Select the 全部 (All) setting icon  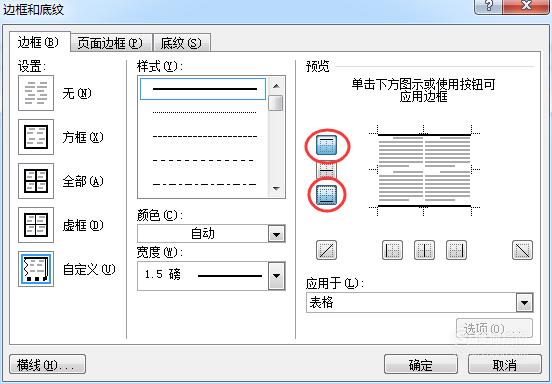36,181
